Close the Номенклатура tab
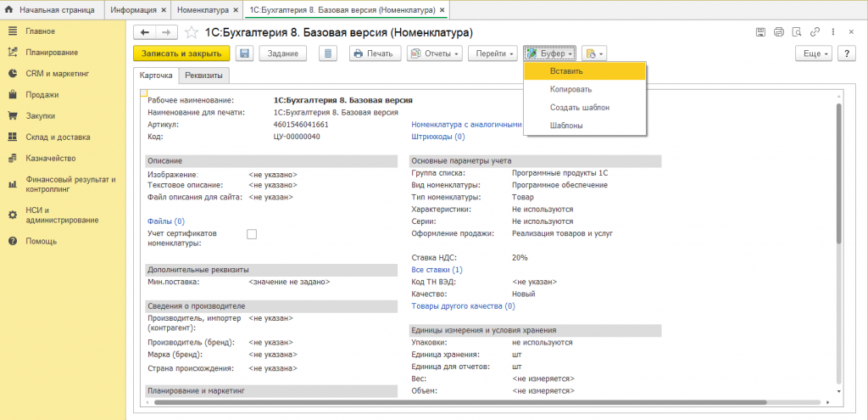The image size is (868, 420). 235,10
